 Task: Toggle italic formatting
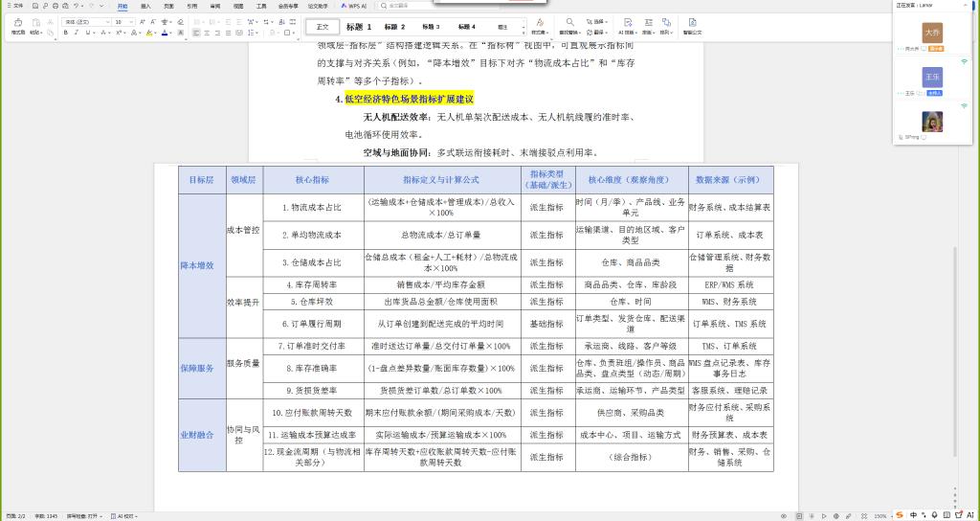(x=77, y=33)
